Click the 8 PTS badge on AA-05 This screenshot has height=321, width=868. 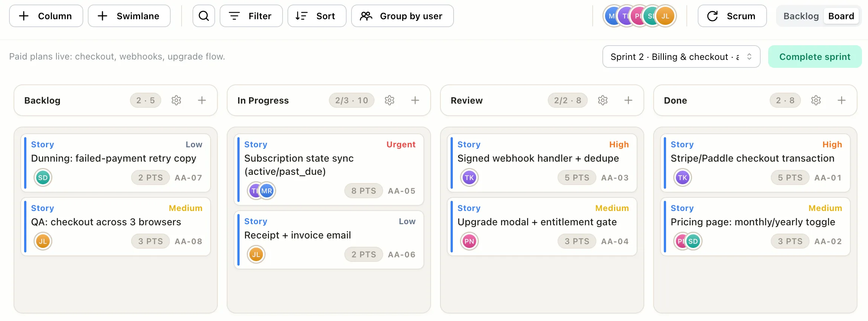364,191
